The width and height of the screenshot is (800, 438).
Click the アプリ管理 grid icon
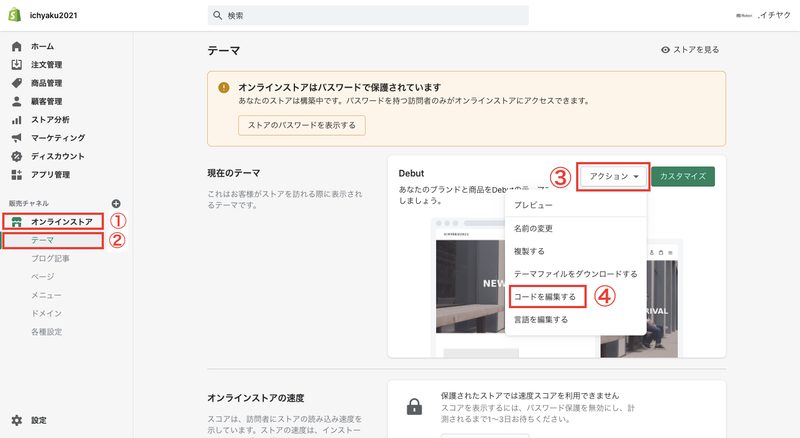tap(17, 175)
